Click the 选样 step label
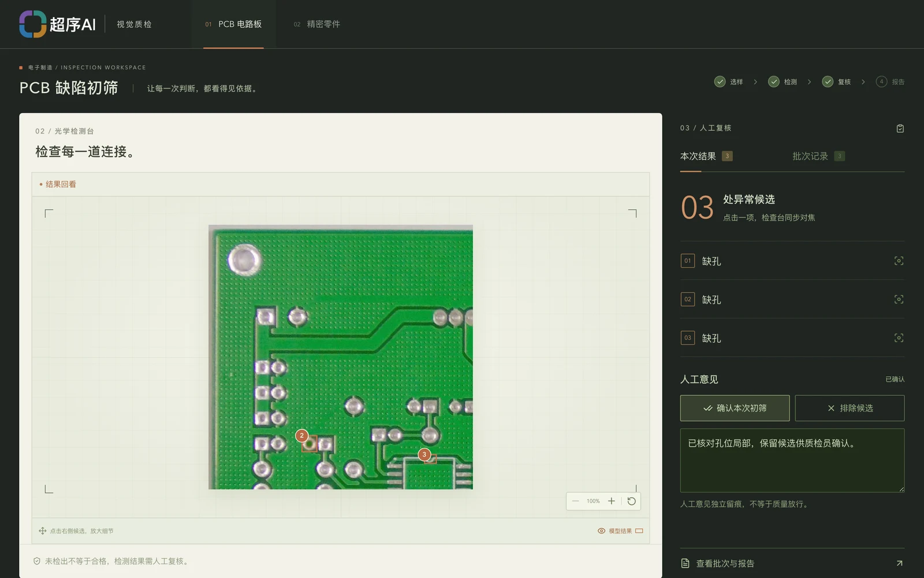924x578 pixels. click(736, 82)
